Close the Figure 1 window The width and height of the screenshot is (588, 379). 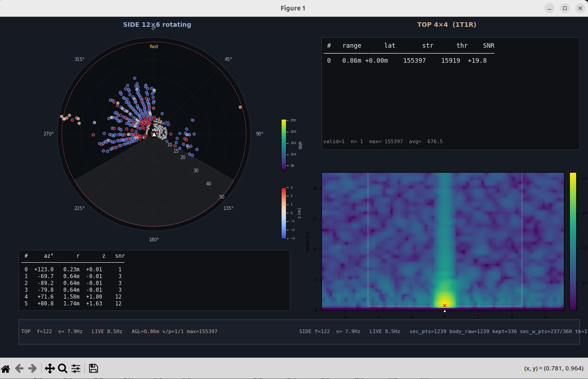pos(580,8)
